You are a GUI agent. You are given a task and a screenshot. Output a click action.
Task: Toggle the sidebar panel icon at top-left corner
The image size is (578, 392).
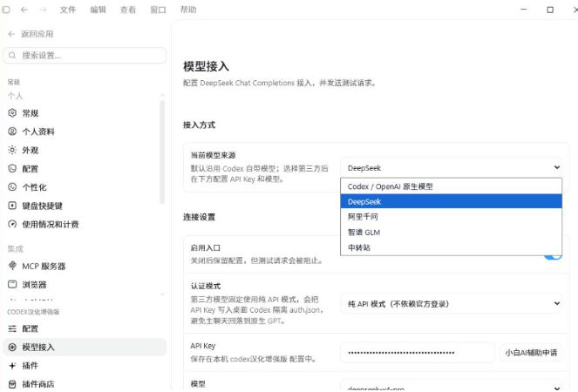click(x=6, y=10)
